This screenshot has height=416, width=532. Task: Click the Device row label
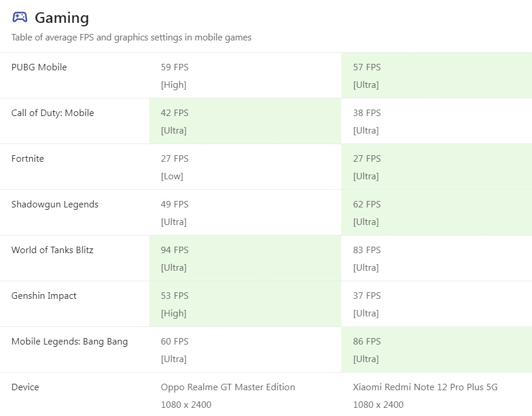[x=25, y=387]
